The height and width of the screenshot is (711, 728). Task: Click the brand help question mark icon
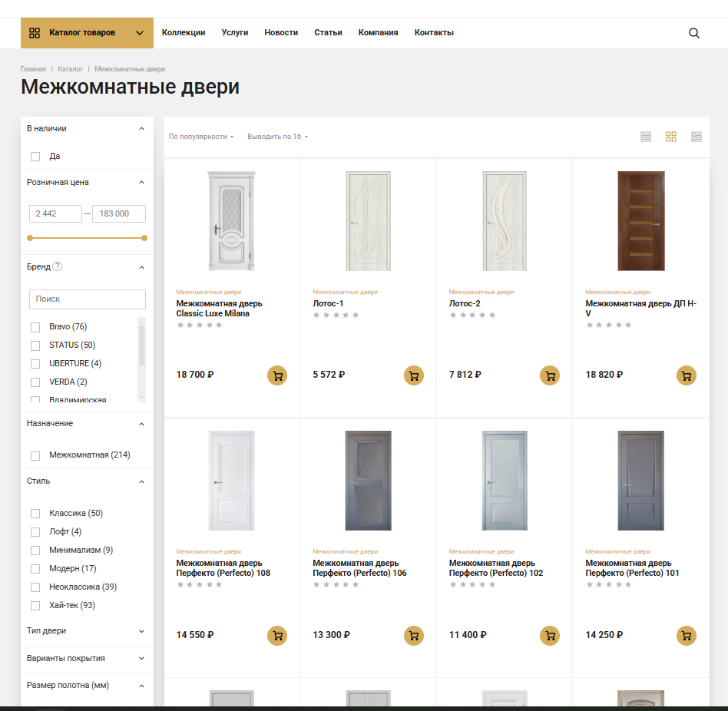pos(58,266)
